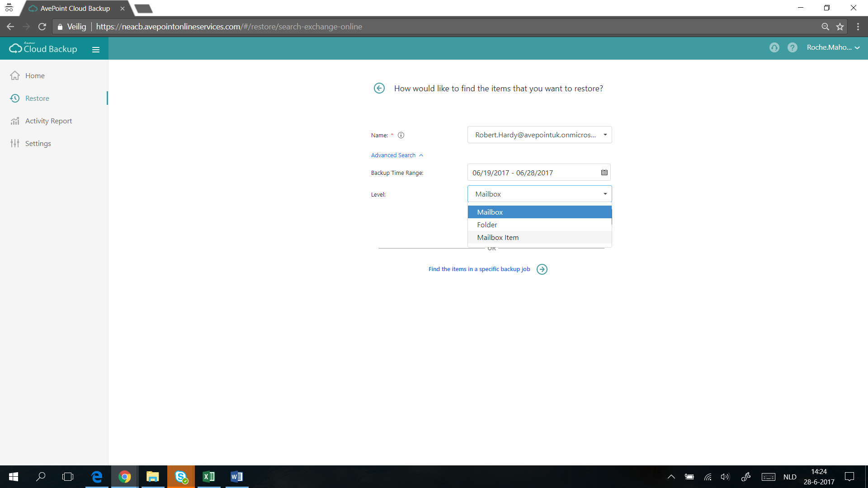This screenshot has height=488, width=868.
Task: Open the hamburger menu in Cloud Backup header
Action: tap(95, 50)
